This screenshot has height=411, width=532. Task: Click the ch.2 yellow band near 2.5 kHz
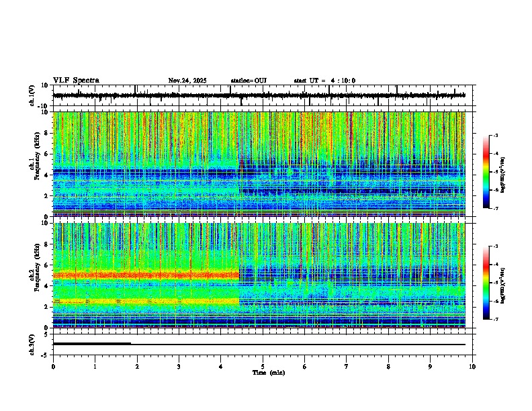click(x=146, y=301)
